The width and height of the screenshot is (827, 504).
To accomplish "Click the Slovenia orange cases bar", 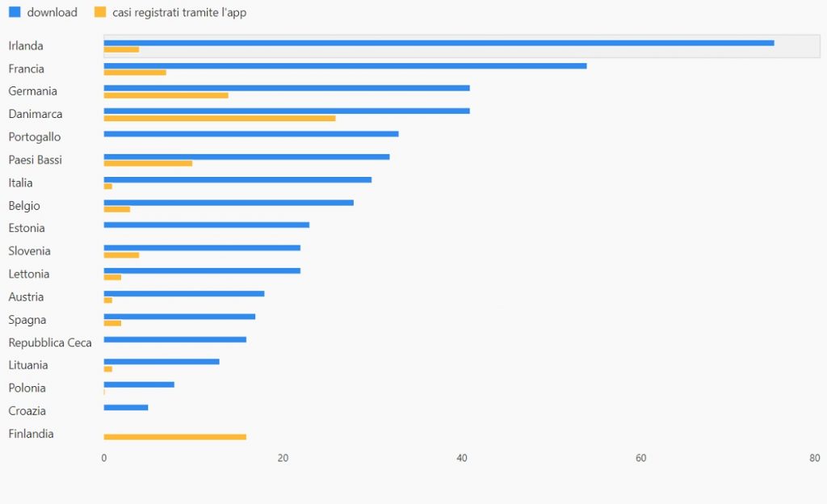I will [x=121, y=255].
